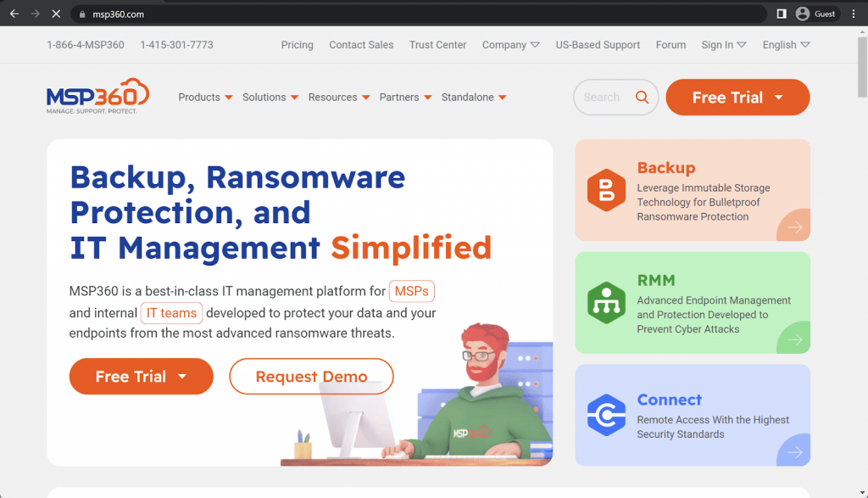868x498 pixels.
Task: Select the green RMM hexagon icon
Action: coord(606,302)
